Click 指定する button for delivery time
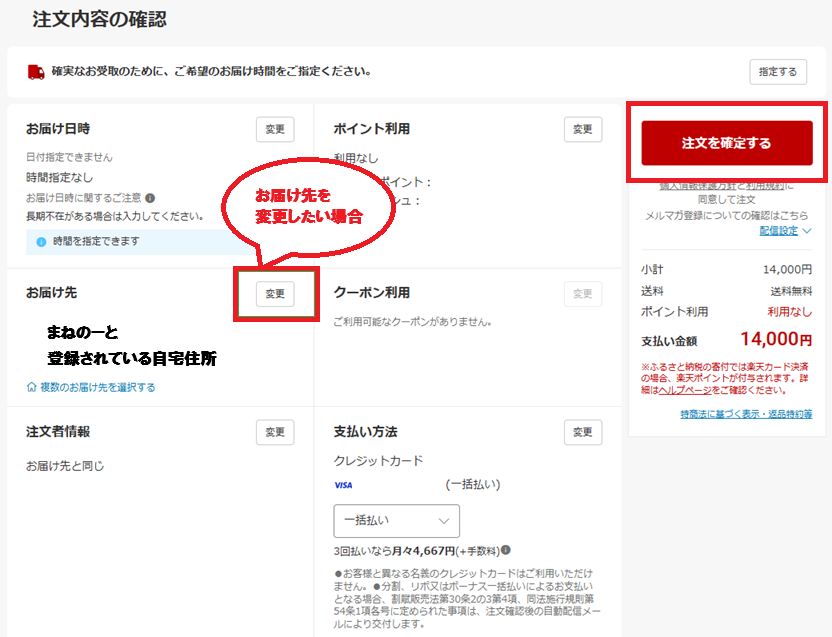 [x=778, y=72]
